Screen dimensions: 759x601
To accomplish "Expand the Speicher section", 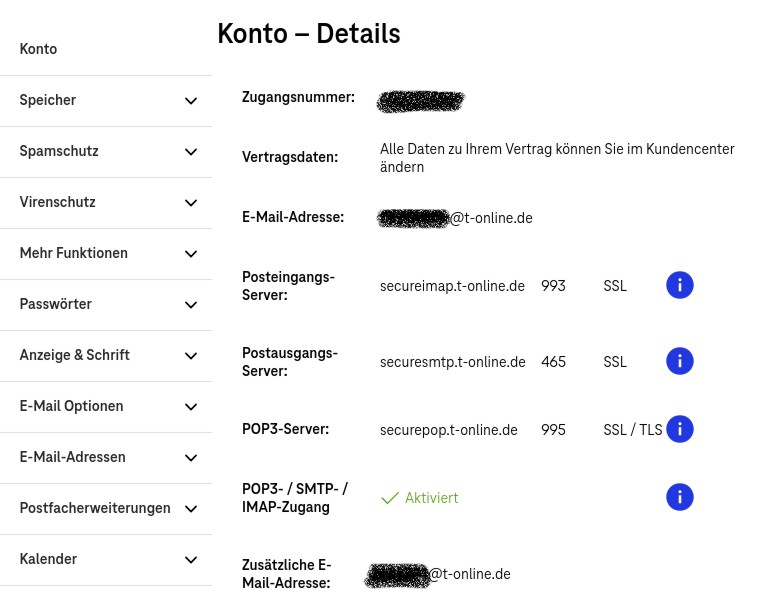I will [x=191, y=101].
